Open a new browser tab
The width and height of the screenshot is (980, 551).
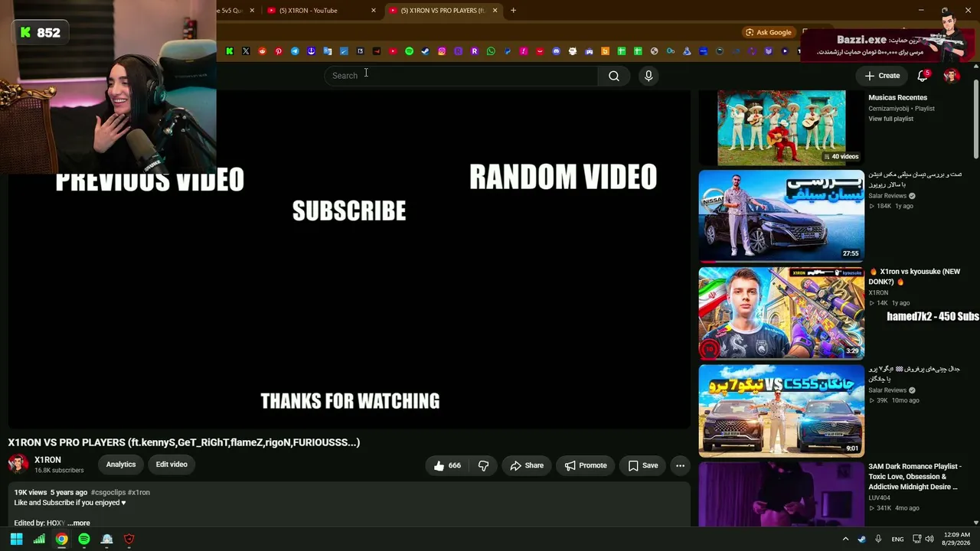(513, 11)
